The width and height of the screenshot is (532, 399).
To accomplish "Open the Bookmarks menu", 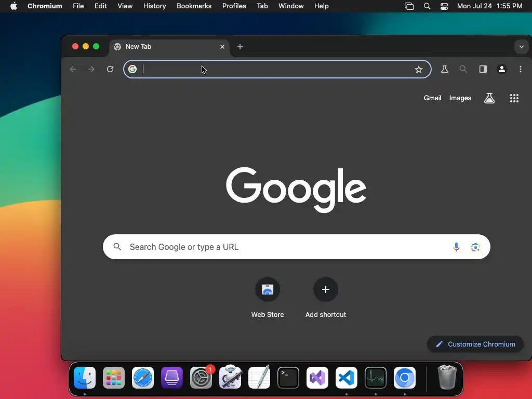I will (x=194, y=6).
